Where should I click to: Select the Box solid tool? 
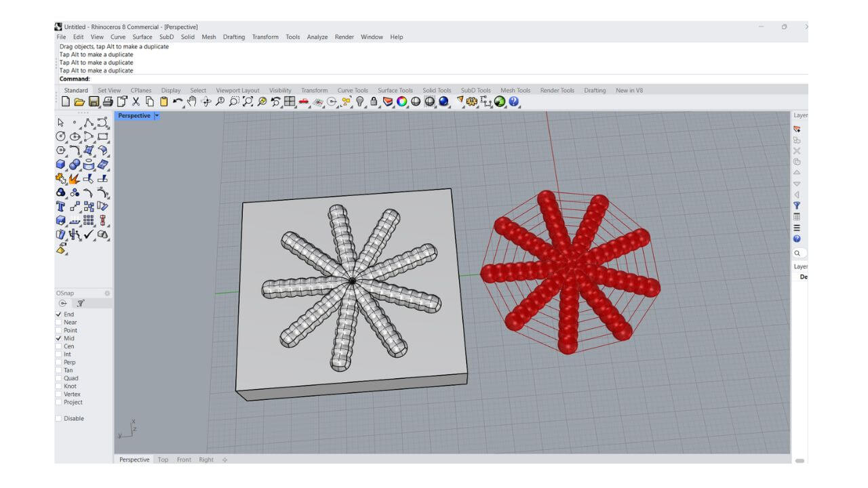click(x=60, y=164)
